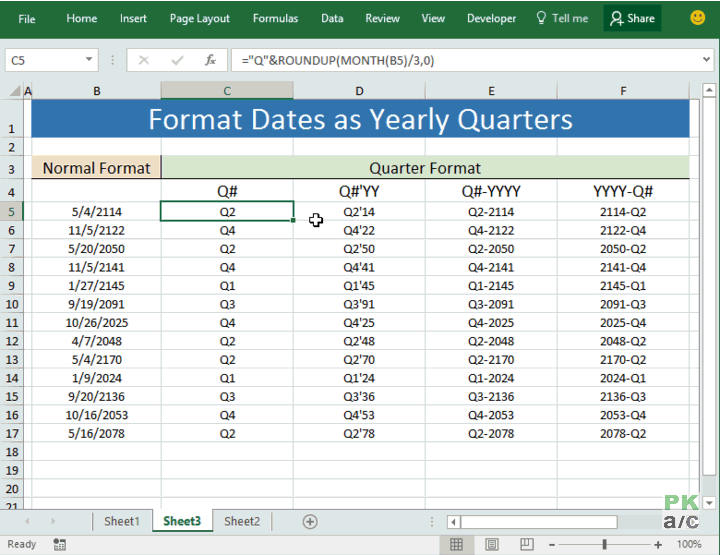Switch to Page Break Preview mode

(x=527, y=545)
